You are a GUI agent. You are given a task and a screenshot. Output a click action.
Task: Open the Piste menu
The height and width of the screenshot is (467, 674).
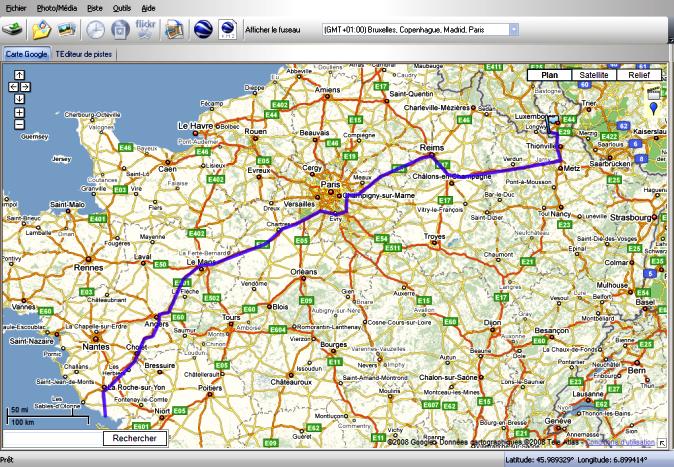coord(95,8)
